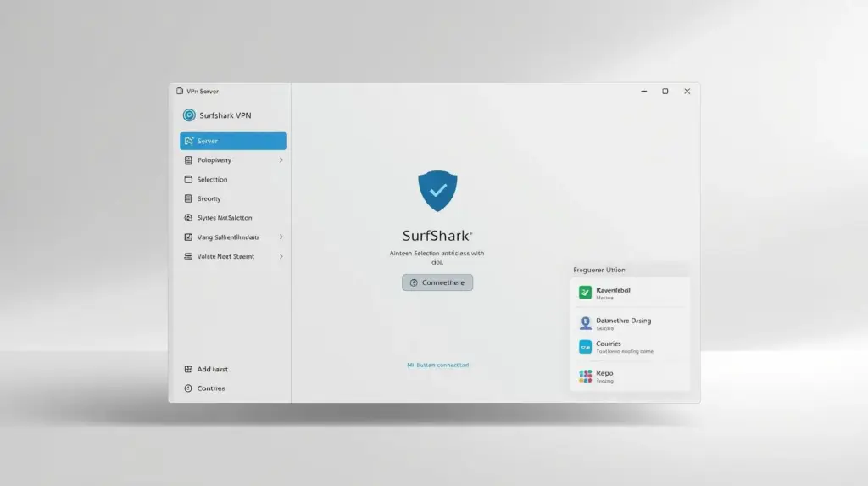Open the Polopiverry sidebar entry
868x486 pixels.
pos(233,160)
